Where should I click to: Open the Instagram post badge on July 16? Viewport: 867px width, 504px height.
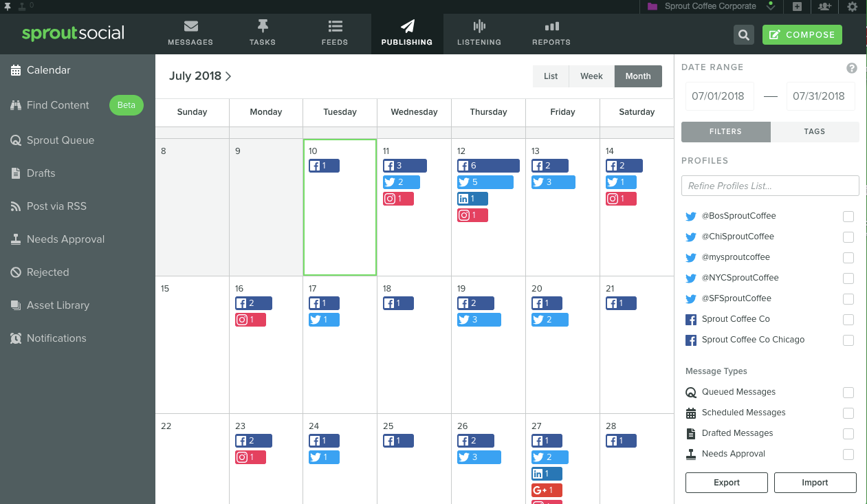point(250,320)
